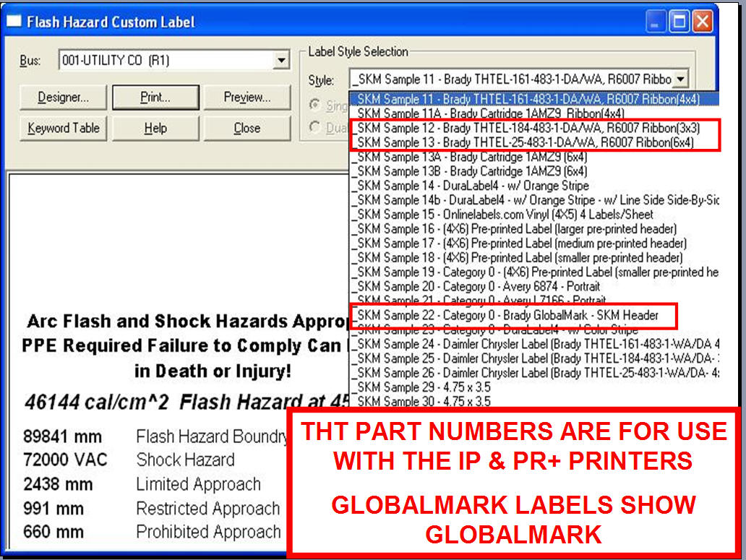Screen dimensions: 746x560
Task: Click the Help button
Action: coord(155,128)
